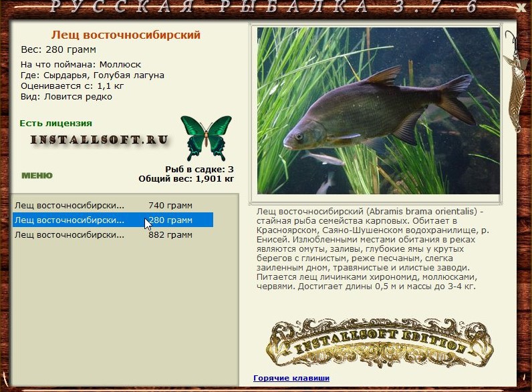Click the Installsoft Edition golden banner

pos(380,343)
